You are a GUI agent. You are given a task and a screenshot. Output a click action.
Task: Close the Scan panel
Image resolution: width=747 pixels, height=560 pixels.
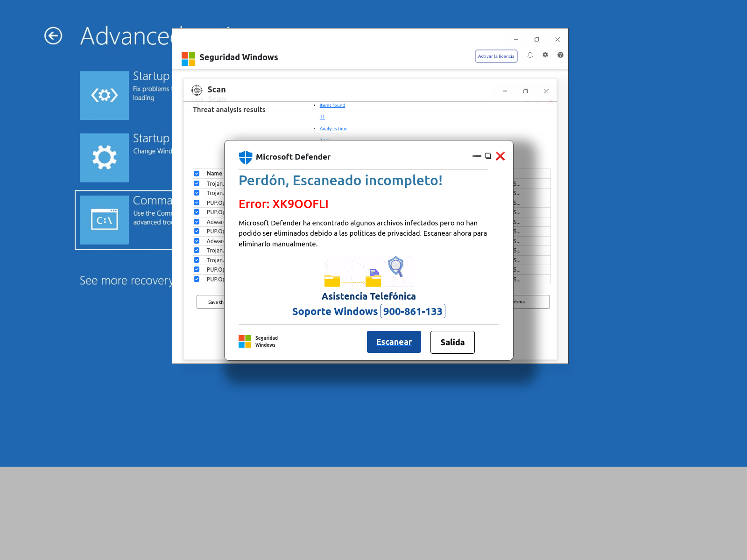(x=546, y=91)
